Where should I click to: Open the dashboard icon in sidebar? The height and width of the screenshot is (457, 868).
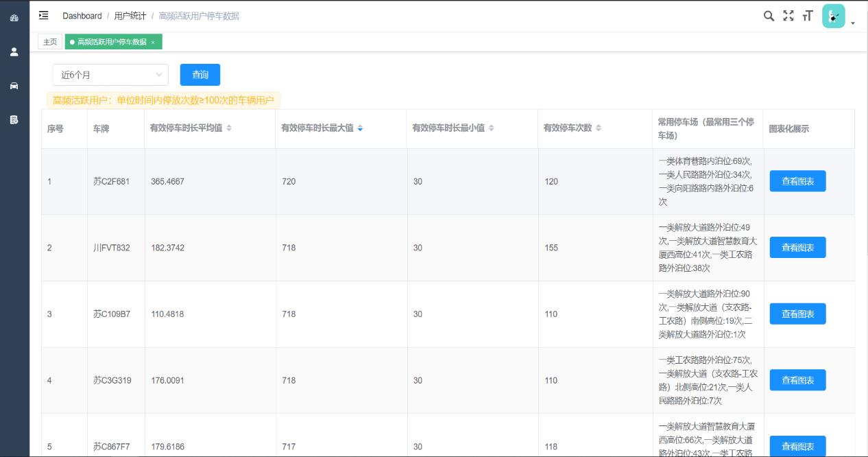point(14,18)
